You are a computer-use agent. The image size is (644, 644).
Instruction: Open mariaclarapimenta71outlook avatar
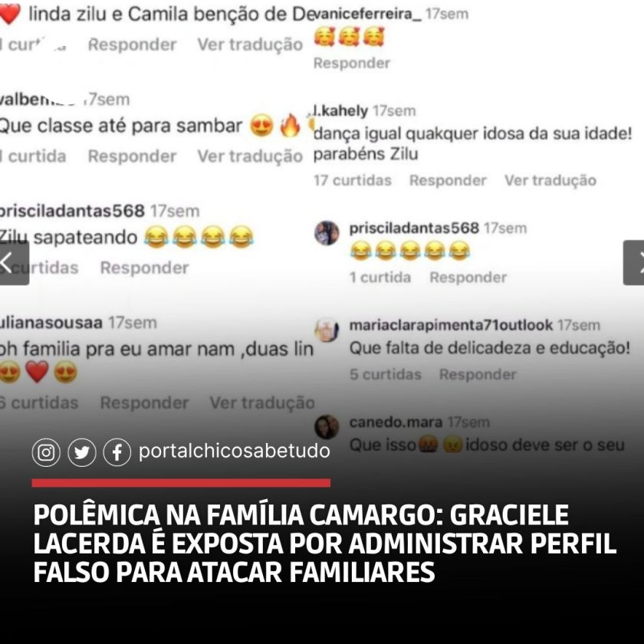click(x=327, y=330)
